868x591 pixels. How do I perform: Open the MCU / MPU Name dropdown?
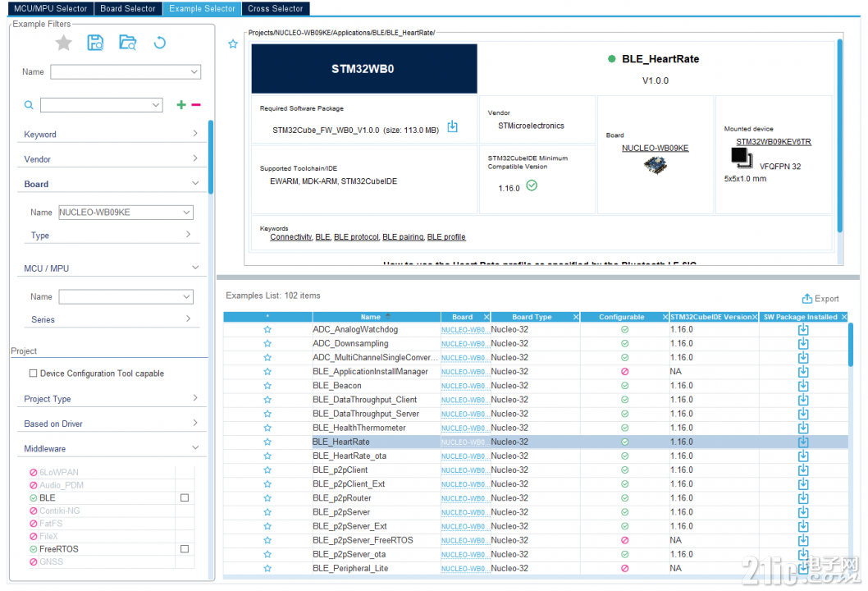(186, 297)
